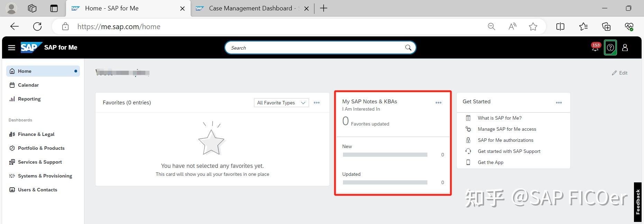This screenshot has width=644, height=224.
Task: Open Finance & Legal dashboard
Action: pyautogui.click(x=36, y=134)
